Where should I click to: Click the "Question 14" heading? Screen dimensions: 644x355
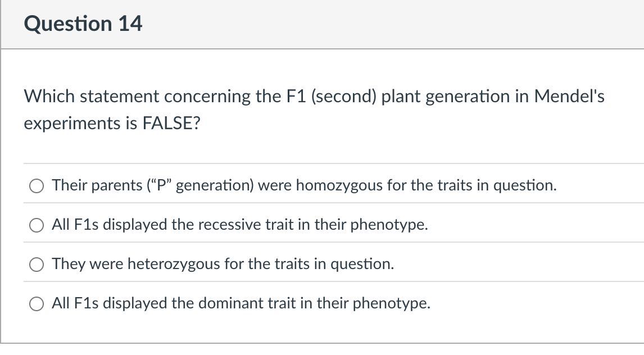[83, 24]
